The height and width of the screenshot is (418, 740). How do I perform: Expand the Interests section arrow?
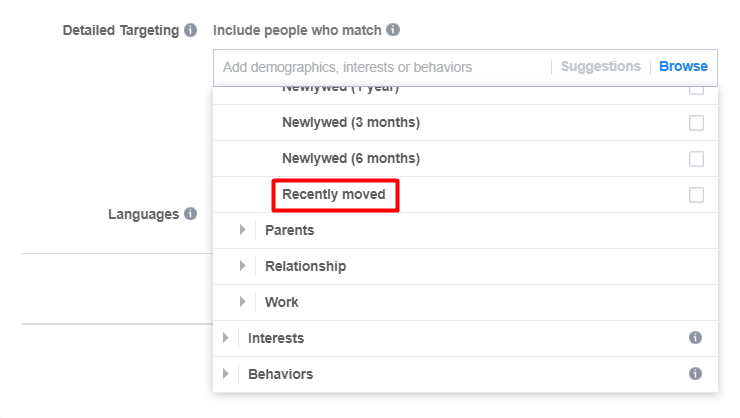point(226,338)
